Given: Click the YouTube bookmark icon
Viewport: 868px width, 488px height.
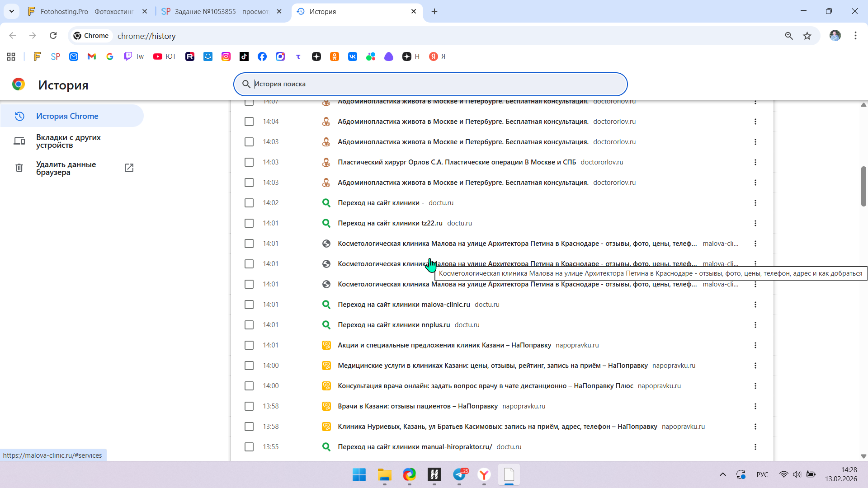Looking at the screenshot, I should pyautogui.click(x=158, y=56).
